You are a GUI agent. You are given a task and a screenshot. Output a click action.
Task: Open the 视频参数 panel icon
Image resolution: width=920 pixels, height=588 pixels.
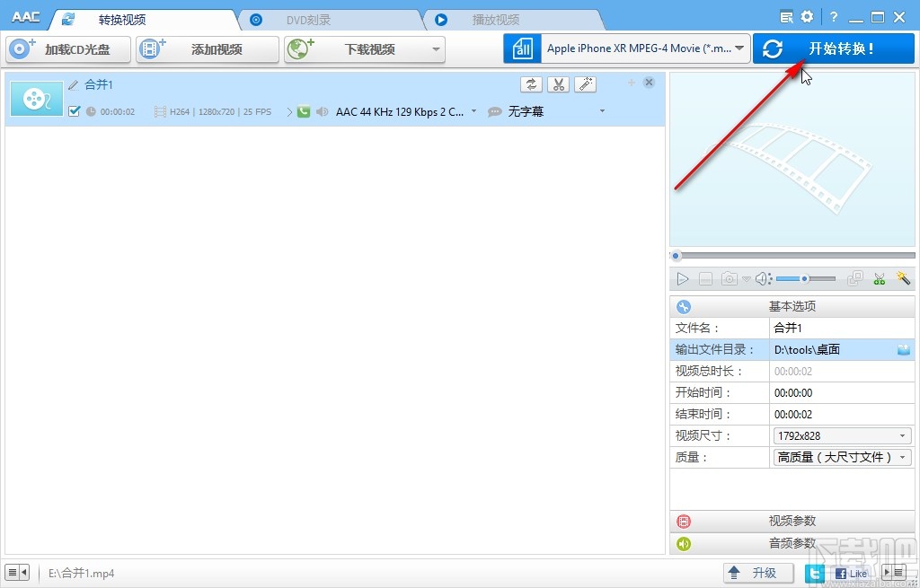click(683, 522)
